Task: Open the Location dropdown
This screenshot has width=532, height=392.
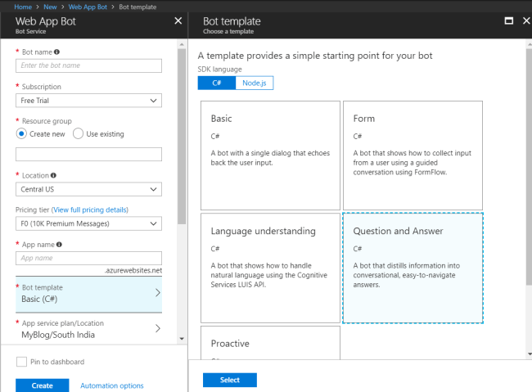Action: [88, 190]
